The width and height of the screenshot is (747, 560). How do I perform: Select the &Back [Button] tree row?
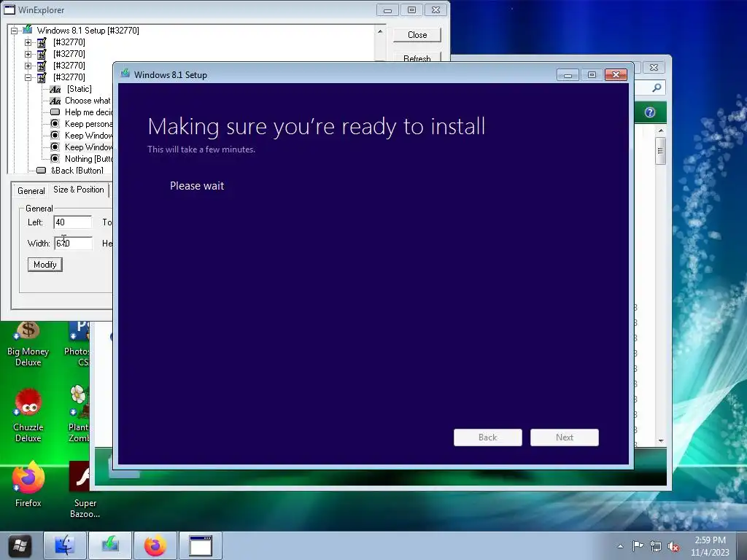77,171
